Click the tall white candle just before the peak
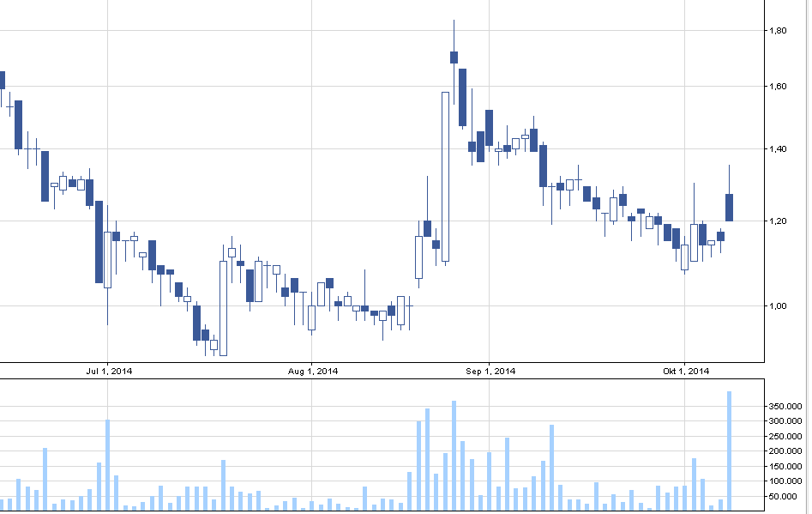Screen dimensions: 812x514 [445, 176]
